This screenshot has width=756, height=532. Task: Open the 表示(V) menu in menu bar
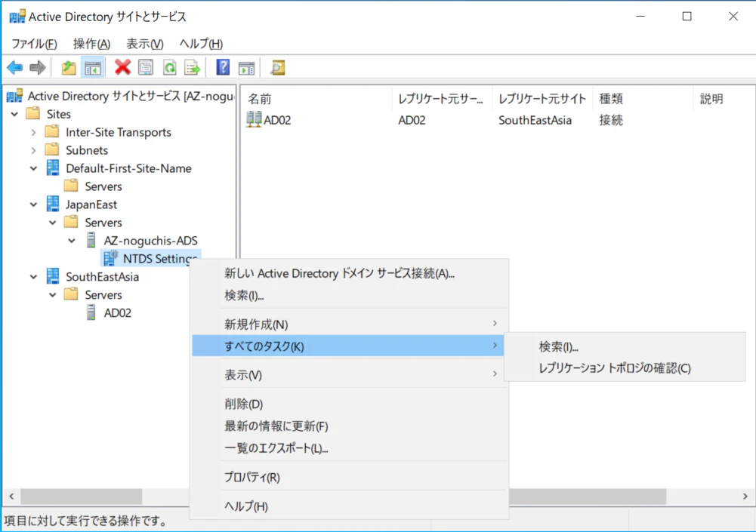145,44
